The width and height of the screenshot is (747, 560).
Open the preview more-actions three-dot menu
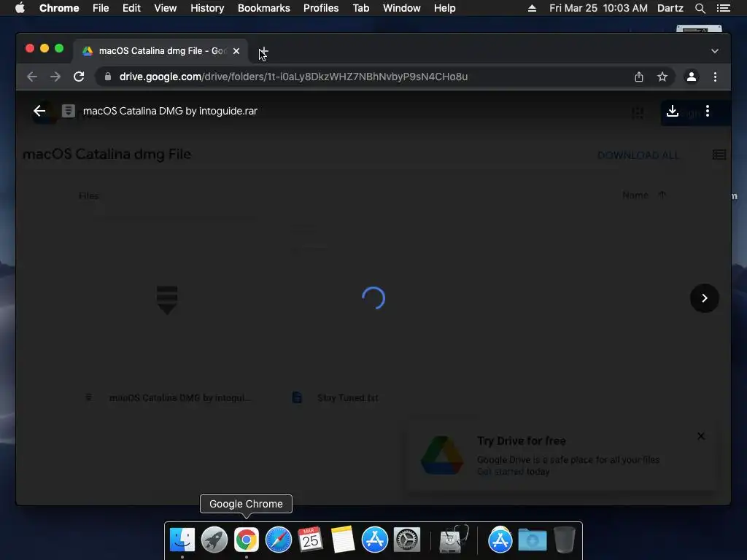tap(708, 111)
